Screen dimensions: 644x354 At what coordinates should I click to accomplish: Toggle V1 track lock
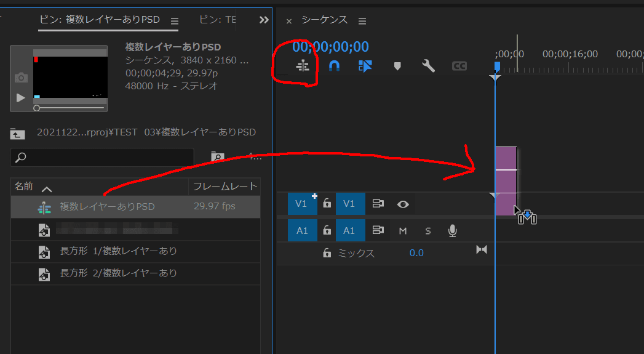327,203
